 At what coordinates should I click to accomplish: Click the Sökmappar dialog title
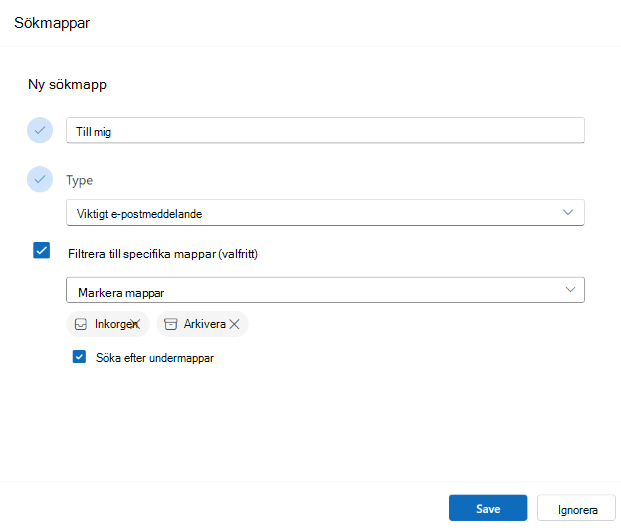point(52,23)
